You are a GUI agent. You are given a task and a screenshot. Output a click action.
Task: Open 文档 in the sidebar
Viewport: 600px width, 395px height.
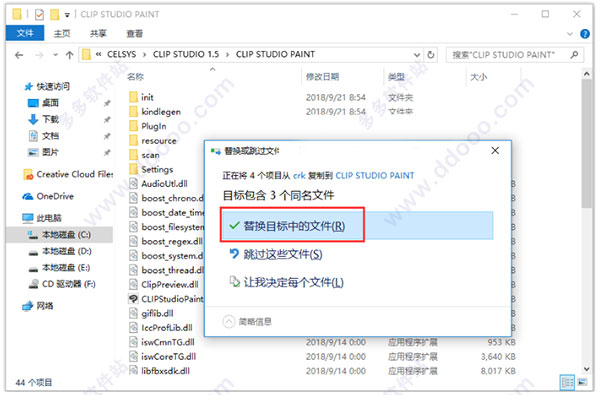pos(43,136)
